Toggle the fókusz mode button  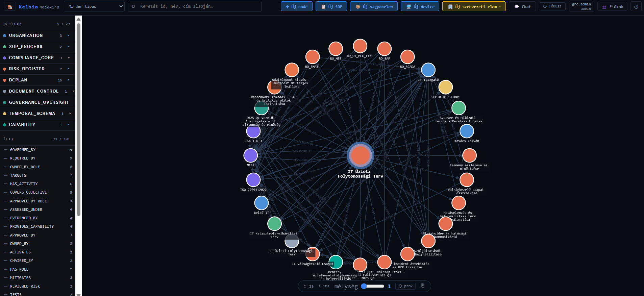pos(552,6)
